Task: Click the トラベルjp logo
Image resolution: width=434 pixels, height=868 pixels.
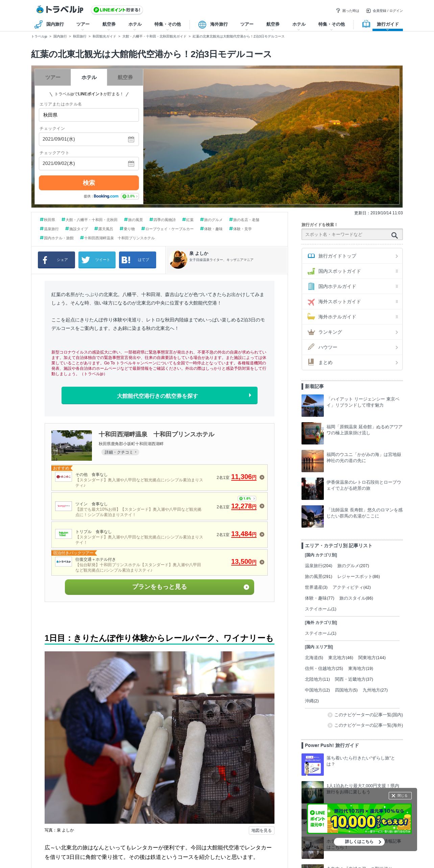Action: (x=59, y=9)
